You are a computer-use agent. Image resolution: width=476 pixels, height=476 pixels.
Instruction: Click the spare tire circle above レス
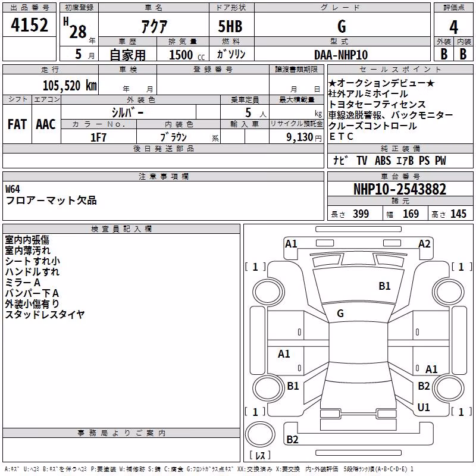pyautogui.click(x=260, y=434)
